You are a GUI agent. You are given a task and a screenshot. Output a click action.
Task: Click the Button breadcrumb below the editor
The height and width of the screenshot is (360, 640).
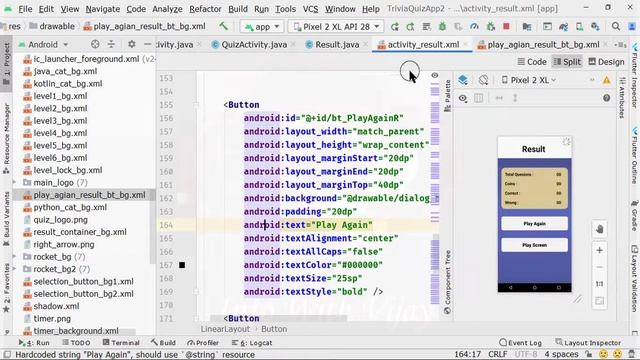[274, 329]
